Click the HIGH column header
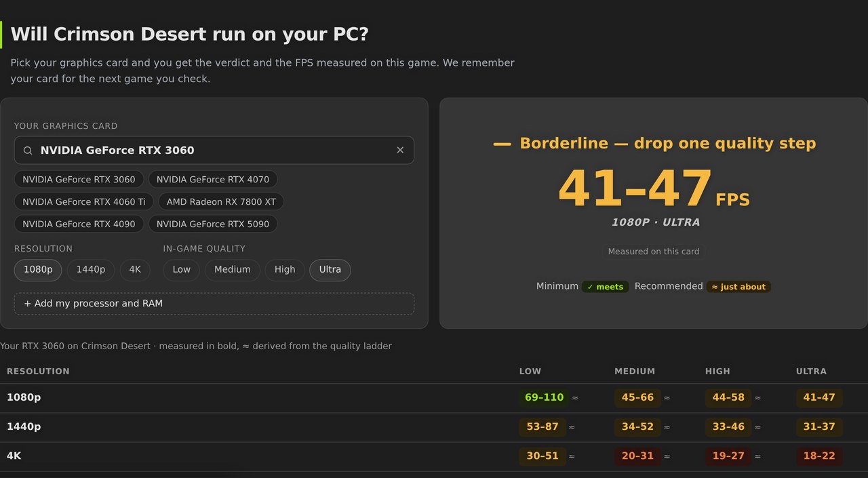The height and width of the screenshot is (478, 868). tap(717, 372)
